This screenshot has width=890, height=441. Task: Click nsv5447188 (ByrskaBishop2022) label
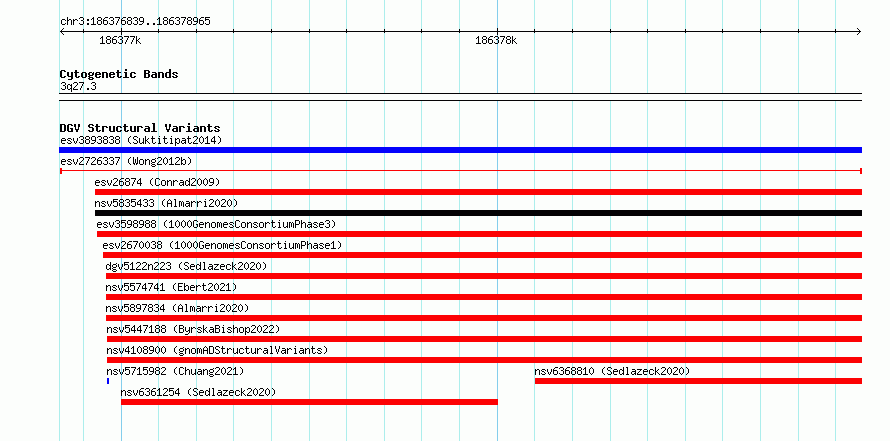193,329
